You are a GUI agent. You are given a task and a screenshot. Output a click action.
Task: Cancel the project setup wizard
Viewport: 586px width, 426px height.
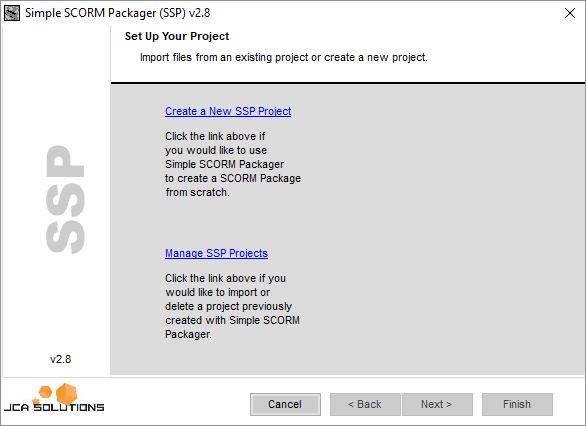[285, 404]
